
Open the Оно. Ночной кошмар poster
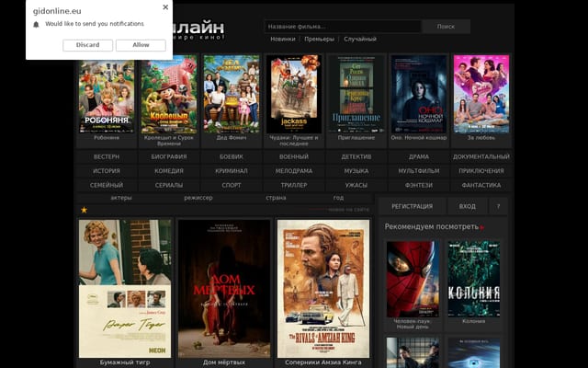point(419,94)
